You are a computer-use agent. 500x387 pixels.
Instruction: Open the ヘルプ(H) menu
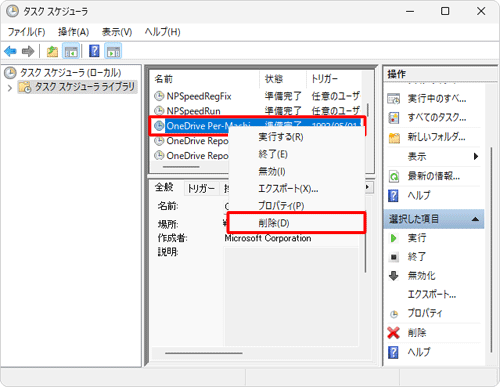click(163, 32)
